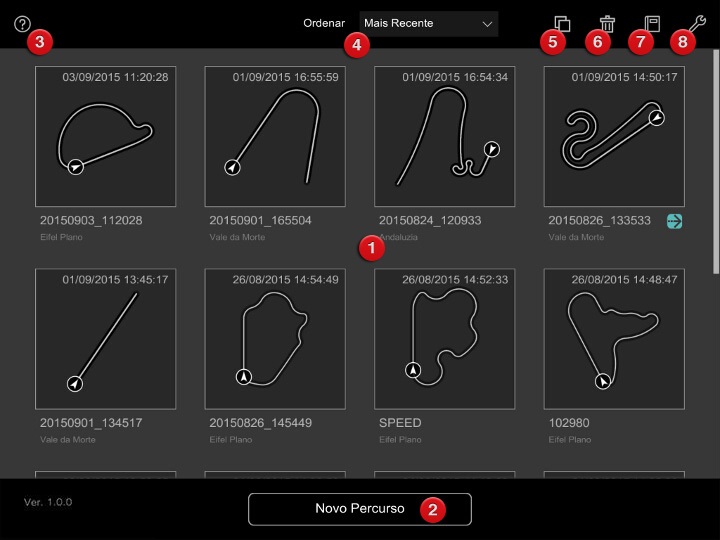This screenshot has width=720, height=540.
Task: Click the chevron arrow of Mais Recente
Action: tap(487, 23)
